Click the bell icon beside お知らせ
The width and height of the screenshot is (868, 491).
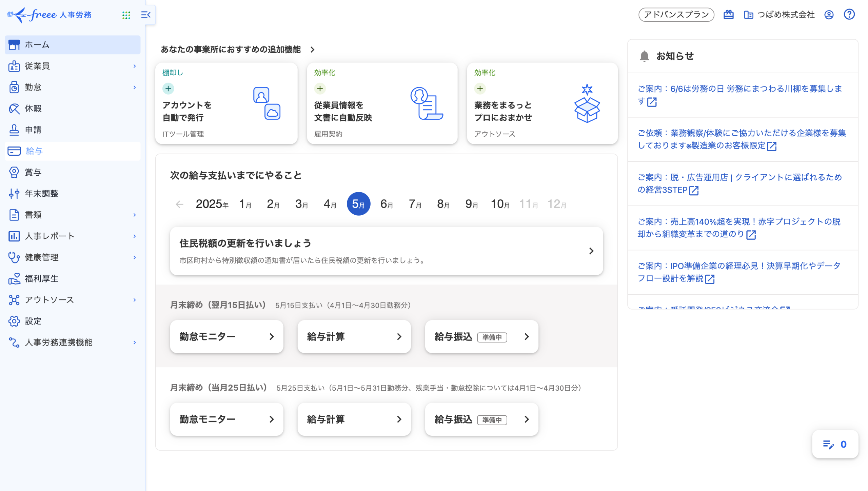(644, 56)
